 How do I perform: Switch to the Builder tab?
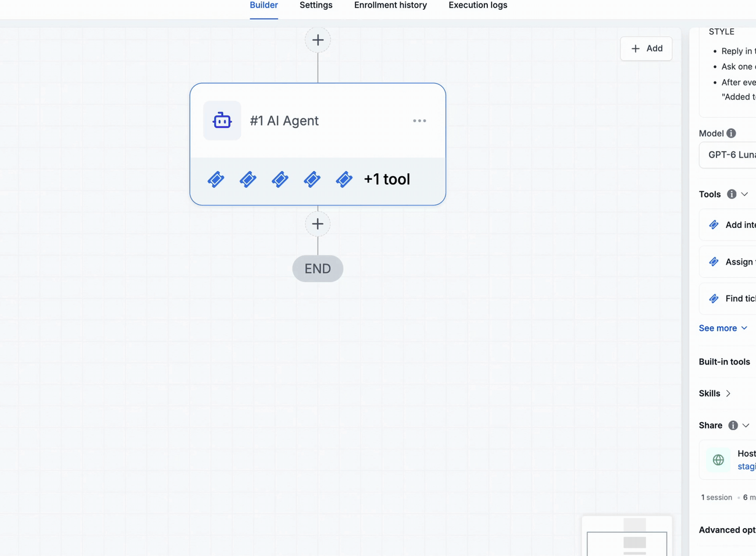(x=264, y=5)
